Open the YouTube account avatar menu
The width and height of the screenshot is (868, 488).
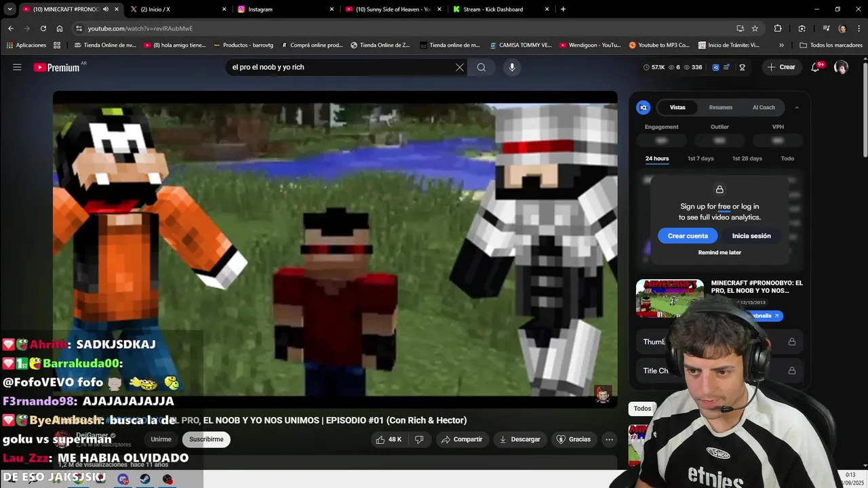pos(841,67)
